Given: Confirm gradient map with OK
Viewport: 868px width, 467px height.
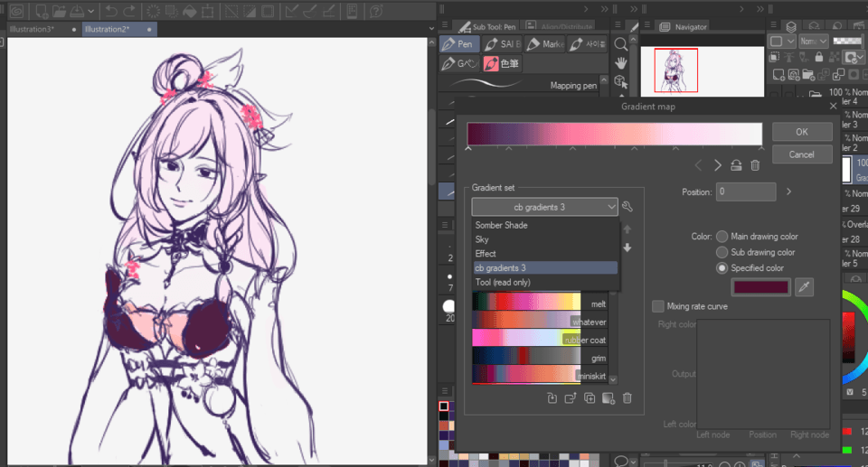Looking at the screenshot, I should tap(802, 132).
